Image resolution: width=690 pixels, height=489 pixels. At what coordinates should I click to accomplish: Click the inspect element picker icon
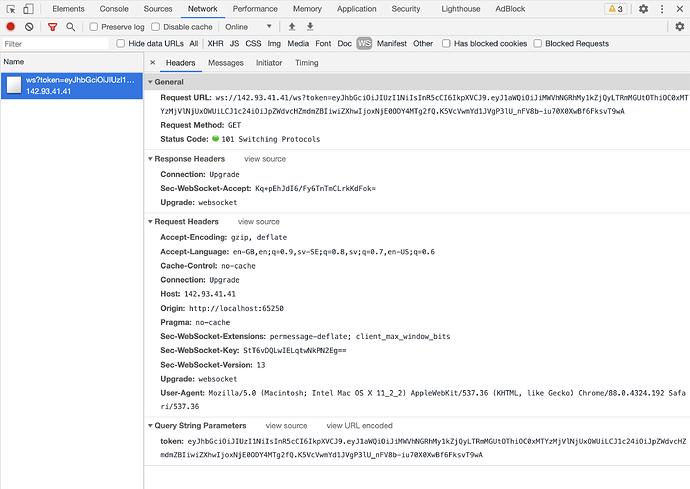11,9
